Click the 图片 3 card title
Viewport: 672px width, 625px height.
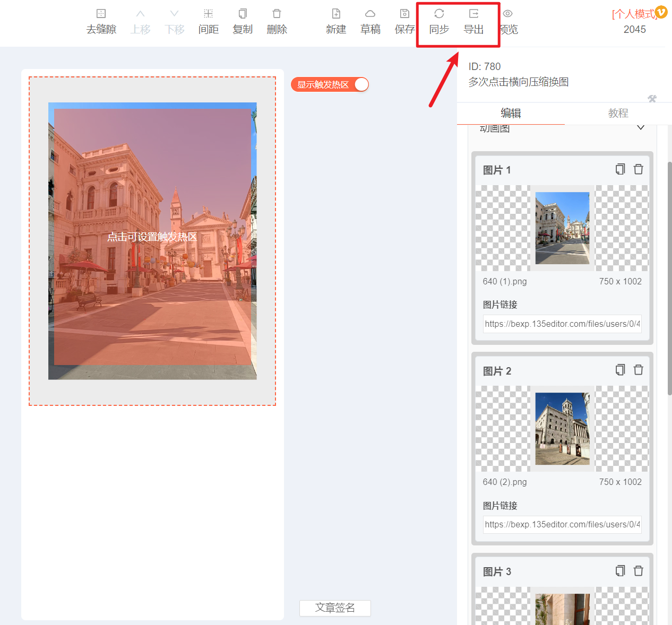pos(497,571)
